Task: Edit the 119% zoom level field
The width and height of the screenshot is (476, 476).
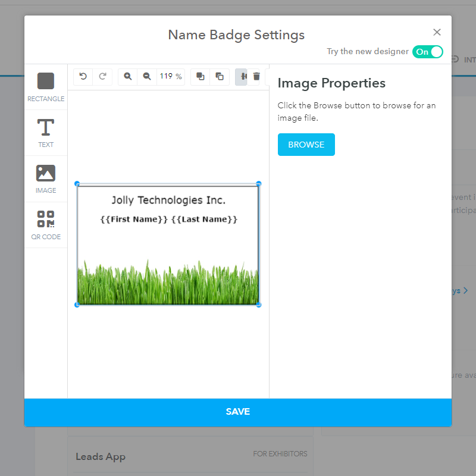Action: tap(170, 76)
